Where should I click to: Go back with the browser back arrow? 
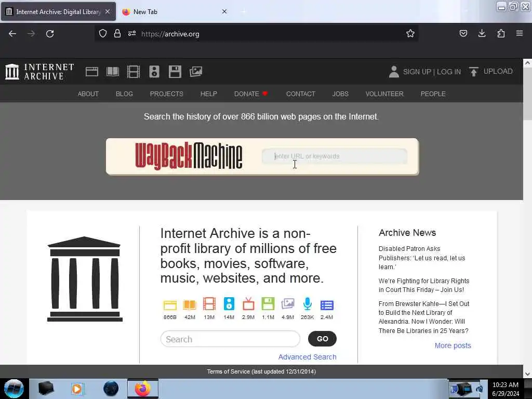click(12, 34)
